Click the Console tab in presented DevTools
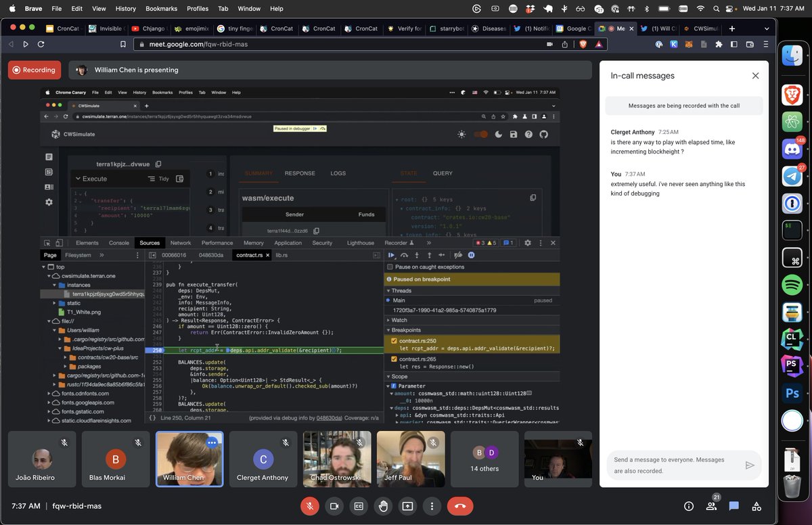This screenshot has height=525, width=812. tap(119, 243)
